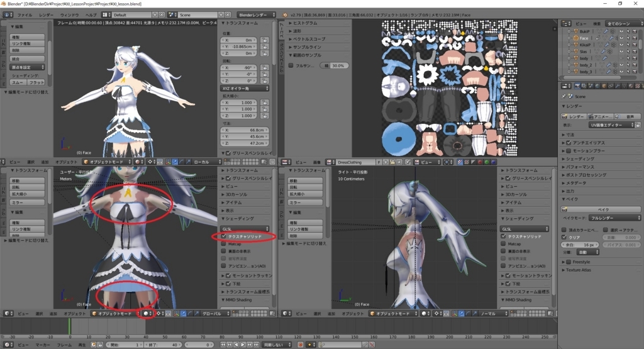This screenshot has width=644, height=349.
Task: Open ウィンドウ menu in top bar
Action: coord(69,15)
